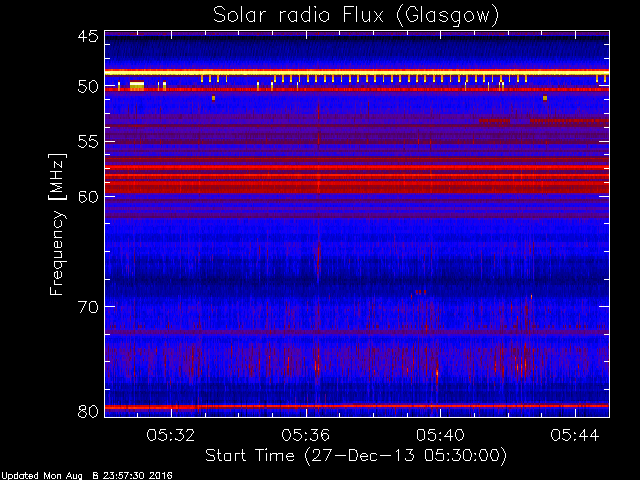
Task: Click the plot title 'Solar radio Flux (Glasgow)'
Action: (x=356, y=16)
